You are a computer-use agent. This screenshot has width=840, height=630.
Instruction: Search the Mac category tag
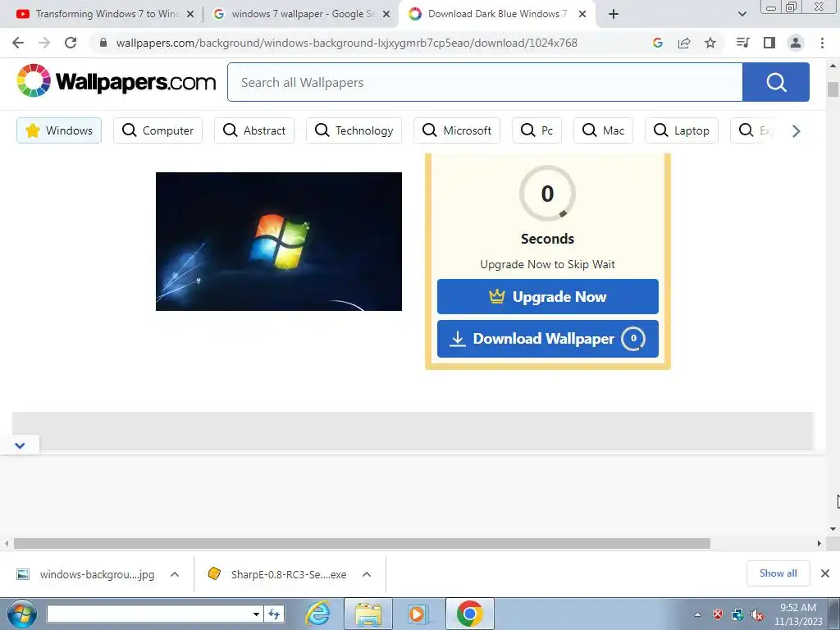click(x=603, y=130)
